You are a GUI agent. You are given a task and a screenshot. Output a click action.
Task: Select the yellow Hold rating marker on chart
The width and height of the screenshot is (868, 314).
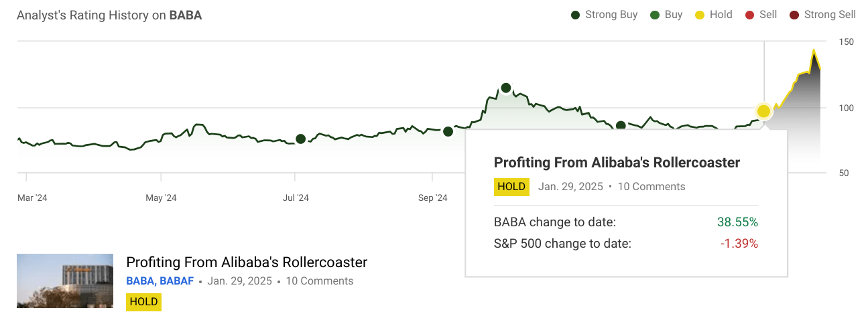[x=763, y=111]
